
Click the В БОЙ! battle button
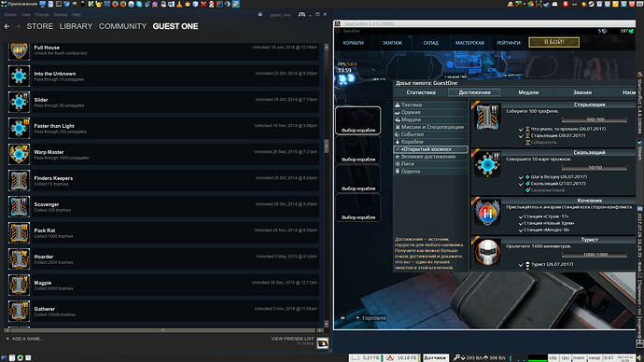click(x=554, y=42)
